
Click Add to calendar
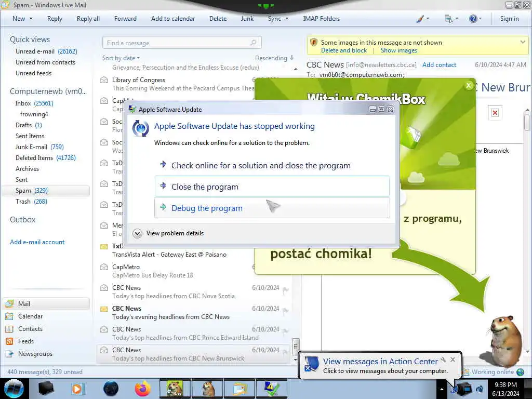click(173, 19)
